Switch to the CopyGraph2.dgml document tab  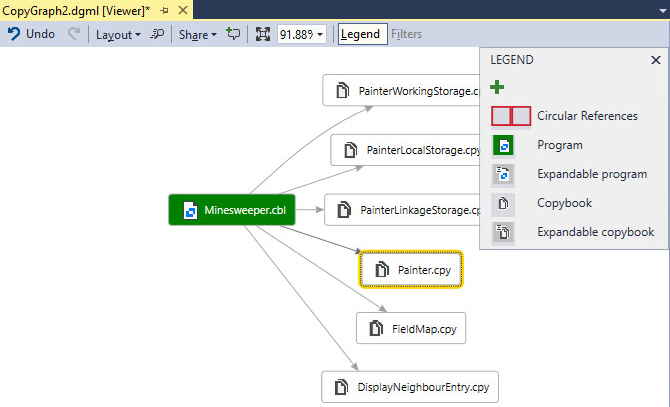(x=76, y=9)
